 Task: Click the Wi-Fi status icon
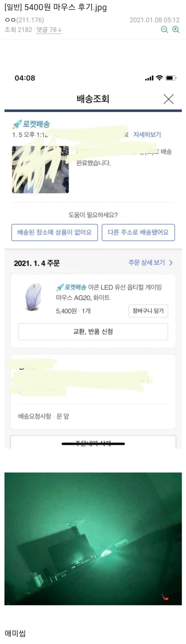tap(159, 78)
